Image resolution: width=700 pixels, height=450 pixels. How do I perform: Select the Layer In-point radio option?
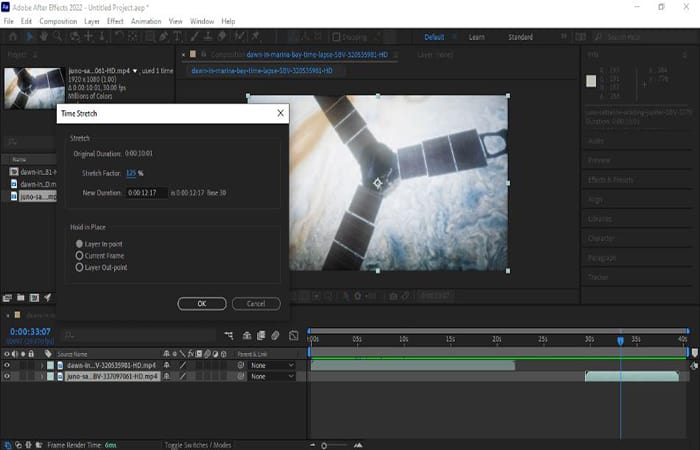click(x=79, y=244)
